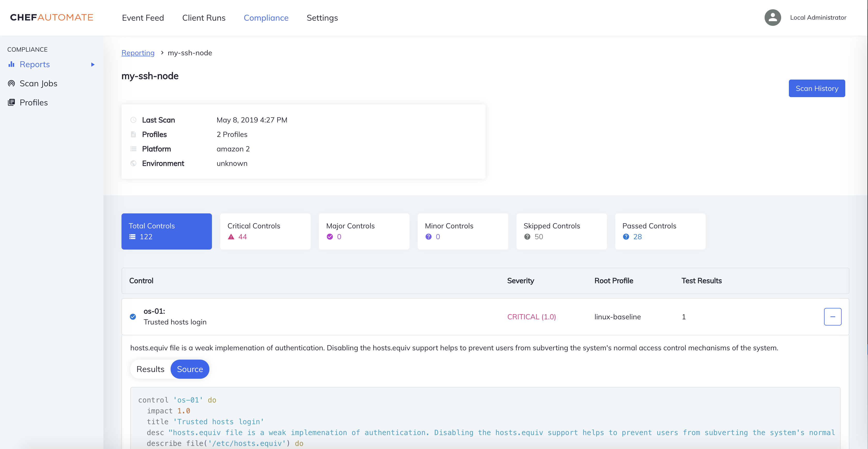Screen dimensions: 868x449
Task: Click the Reports icon in sidebar
Action: pos(11,64)
